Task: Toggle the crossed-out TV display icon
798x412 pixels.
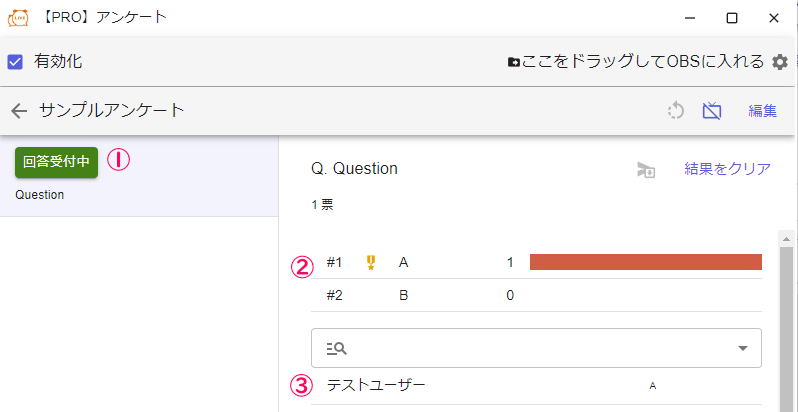Action: (712, 111)
